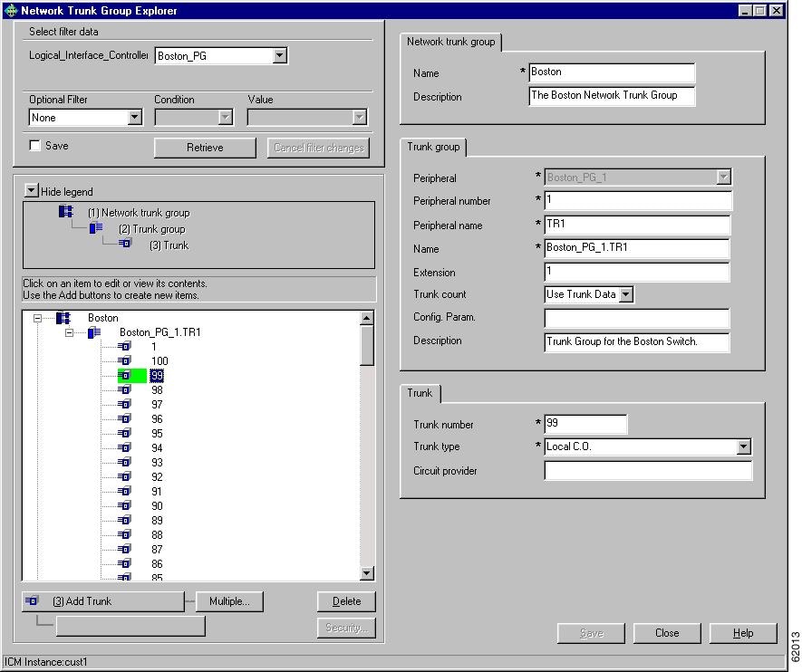
Task: Click highlighted trunk icon for trunk 99
Action: [124, 376]
